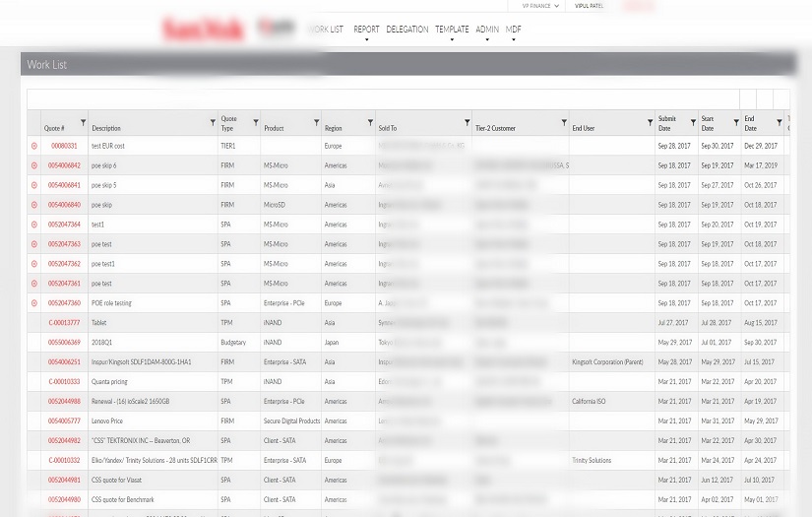Click the VIPUL PATEL user name
Screen dimensions: 812x517
pos(589,6)
